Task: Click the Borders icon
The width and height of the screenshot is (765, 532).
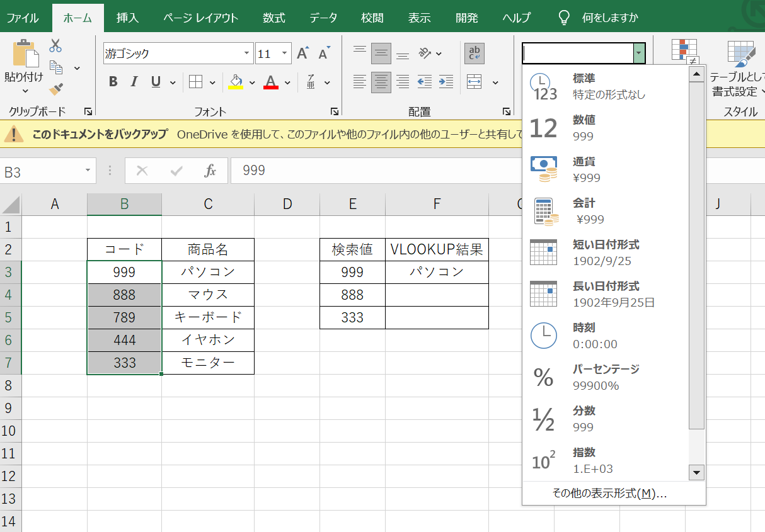Action: (x=195, y=82)
